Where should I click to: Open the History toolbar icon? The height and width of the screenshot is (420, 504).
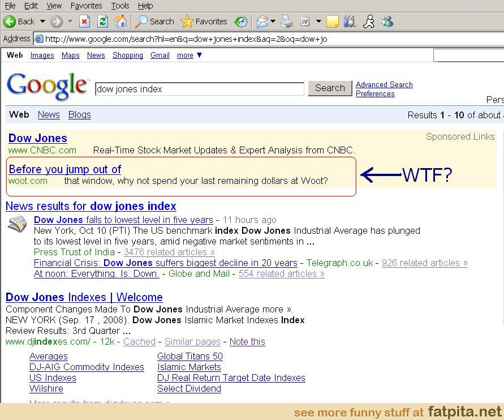click(241, 22)
